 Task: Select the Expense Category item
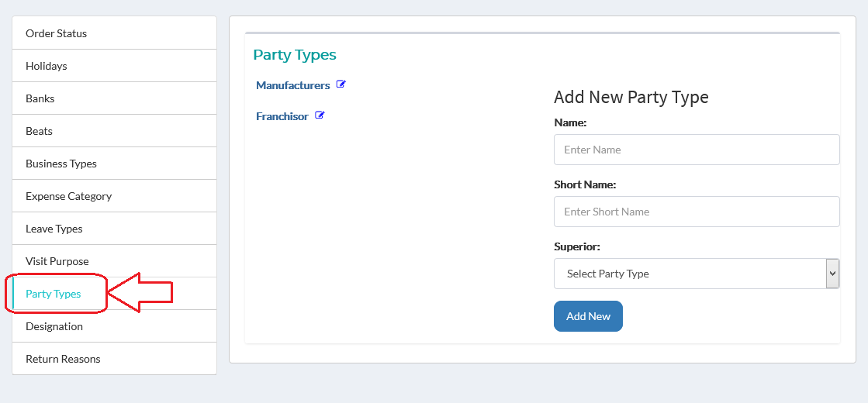(114, 196)
